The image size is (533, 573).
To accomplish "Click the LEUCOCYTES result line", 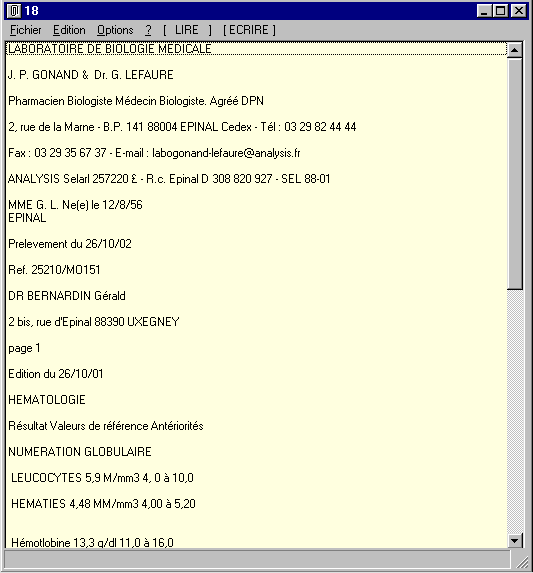I will click(102, 478).
